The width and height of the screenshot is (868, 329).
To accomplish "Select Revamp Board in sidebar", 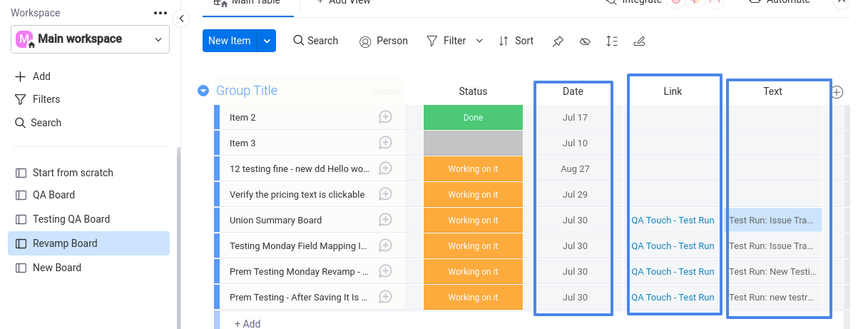I will click(89, 243).
